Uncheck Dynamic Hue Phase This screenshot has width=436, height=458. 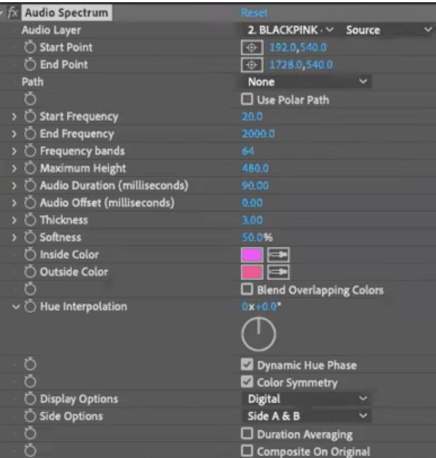247,364
